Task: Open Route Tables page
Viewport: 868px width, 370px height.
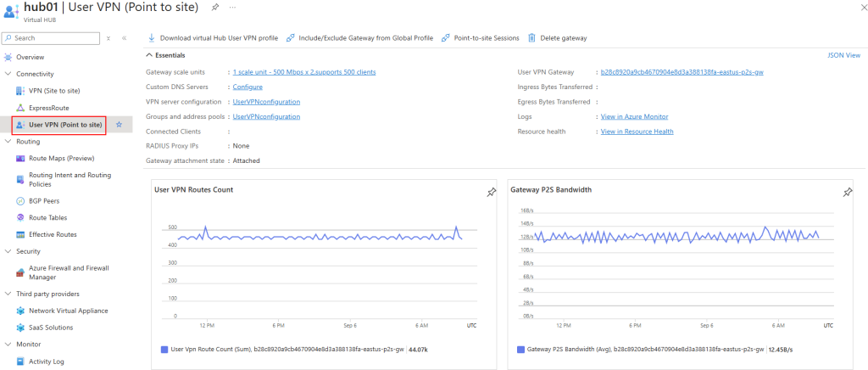Action: coord(48,218)
